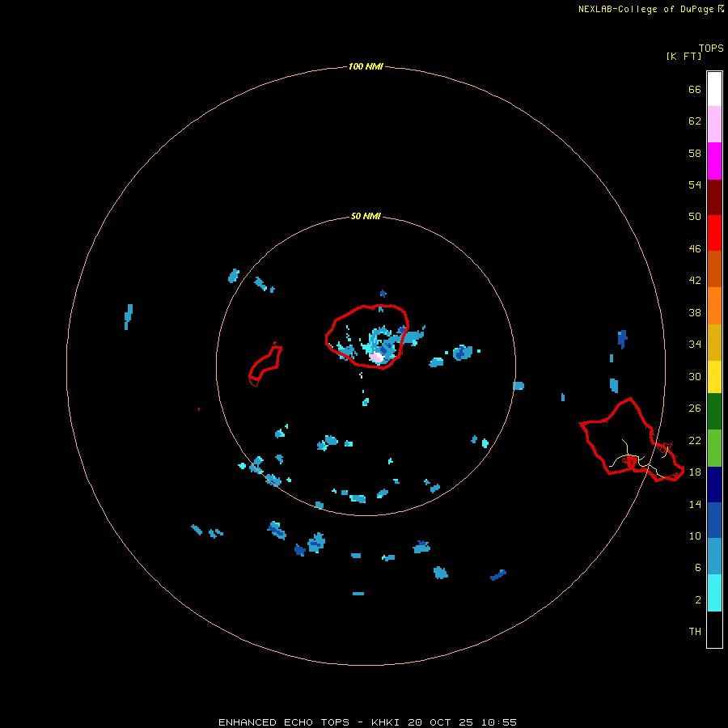Image resolution: width=728 pixels, height=728 pixels.
Task: Click the white 66 kft color swatch
Action: (714, 89)
